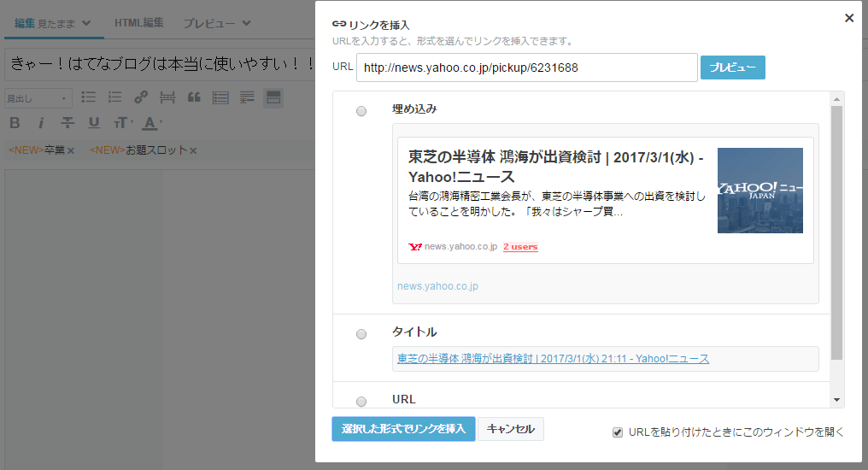Click 選択した形式でリンクを挿入 button

403,429
